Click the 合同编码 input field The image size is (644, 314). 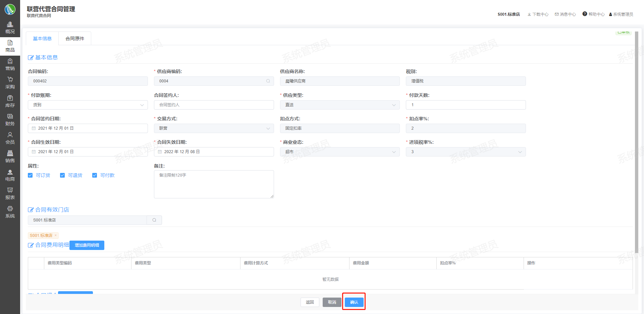click(x=88, y=81)
